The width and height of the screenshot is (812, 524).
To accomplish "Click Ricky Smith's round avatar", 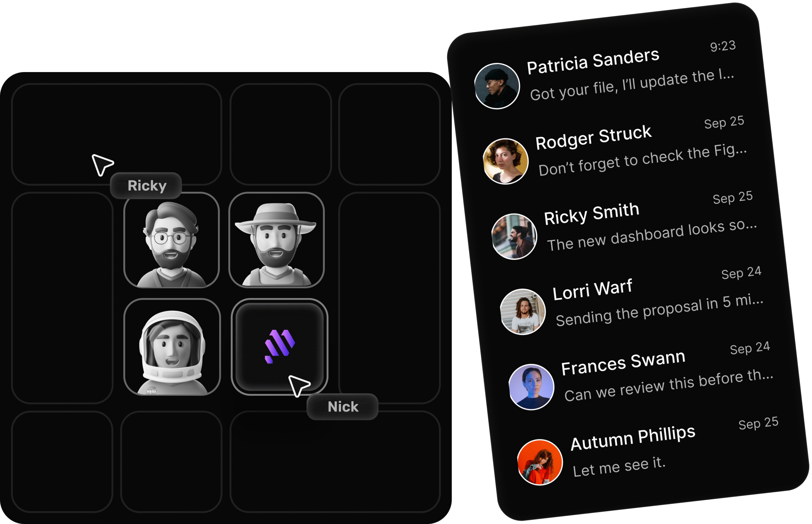I will [x=514, y=236].
